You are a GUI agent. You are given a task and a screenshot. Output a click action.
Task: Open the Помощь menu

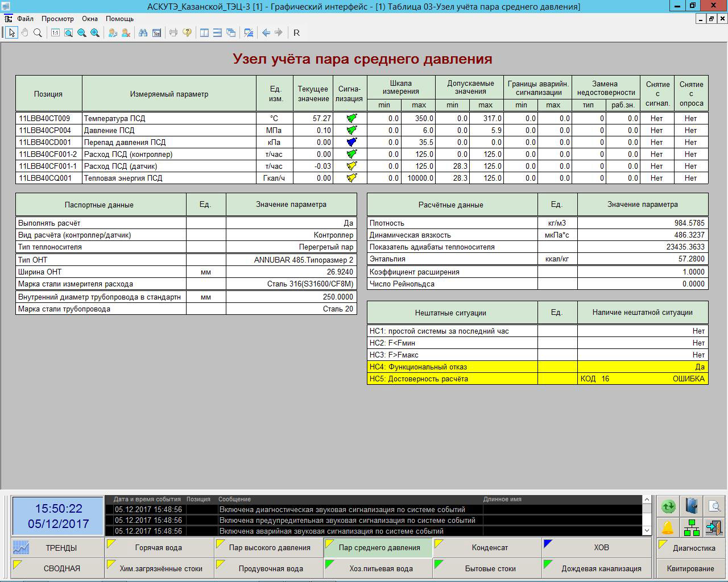click(x=119, y=19)
